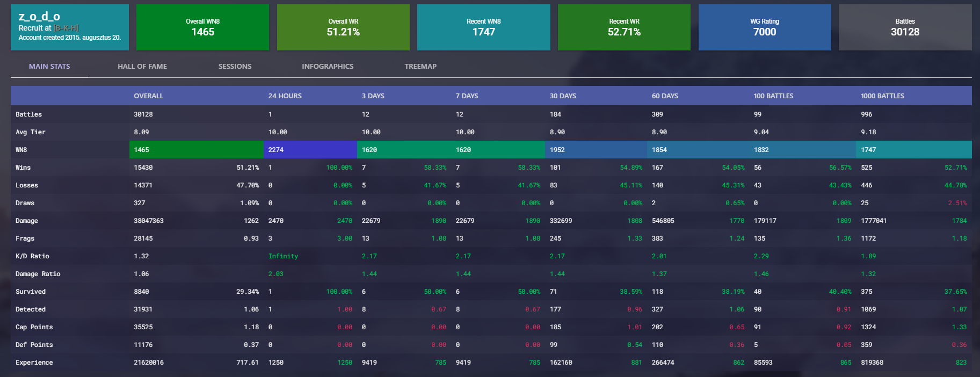Click overall losses value 14371
The height and width of the screenshot is (377, 980).
[143, 185]
